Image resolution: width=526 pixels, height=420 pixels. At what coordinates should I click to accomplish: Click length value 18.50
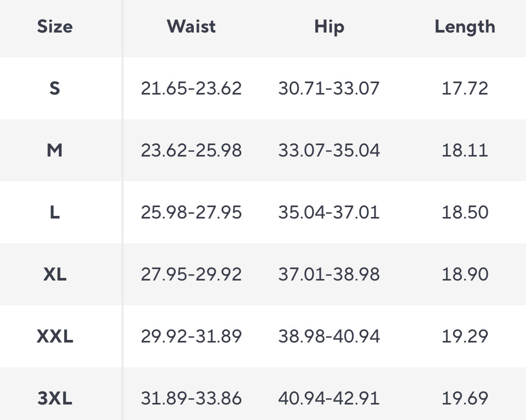click(x=465, y=212)
